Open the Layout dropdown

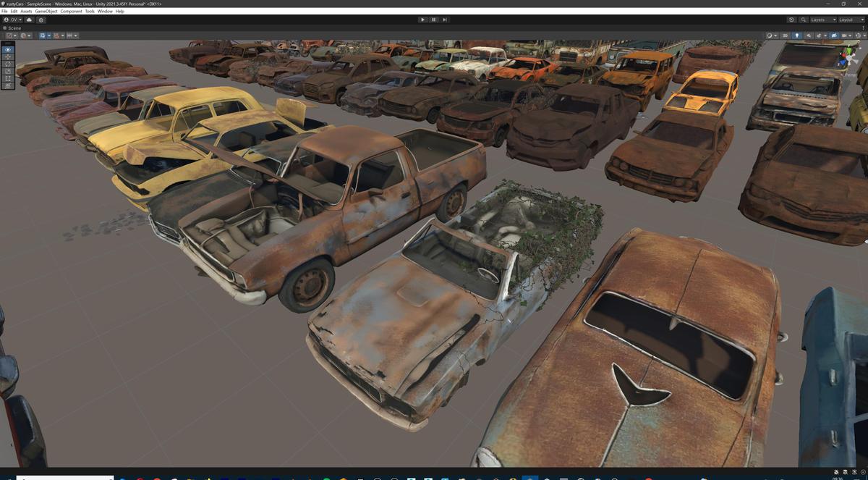pos(850,20)
